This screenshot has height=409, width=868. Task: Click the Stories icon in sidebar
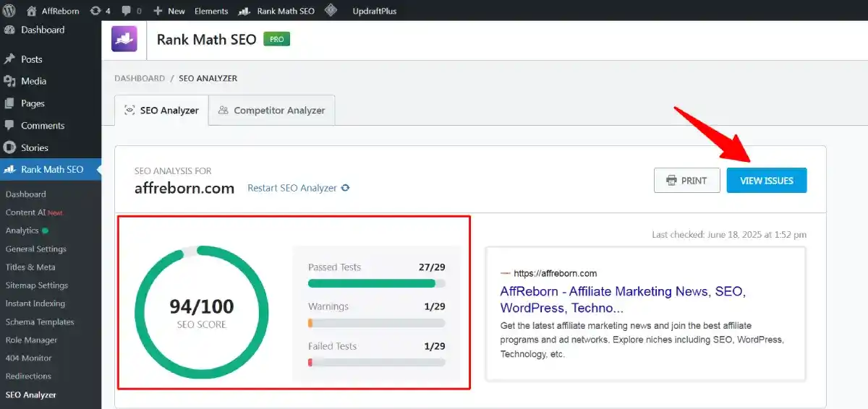point(10,147)
